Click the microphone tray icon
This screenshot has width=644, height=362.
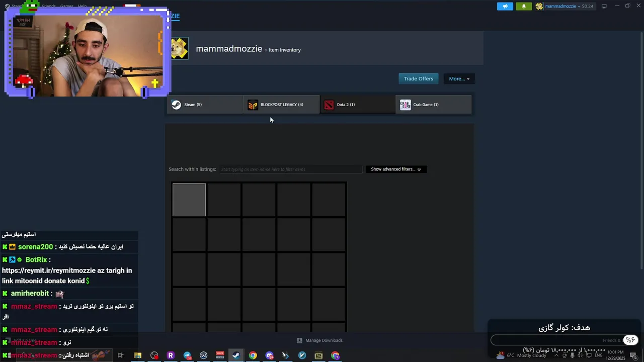point(572,355)
